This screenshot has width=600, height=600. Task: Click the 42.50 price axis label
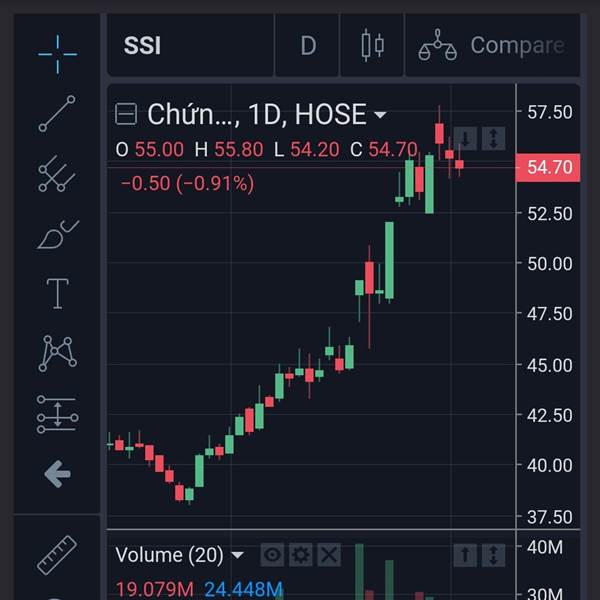coord(550,416)
